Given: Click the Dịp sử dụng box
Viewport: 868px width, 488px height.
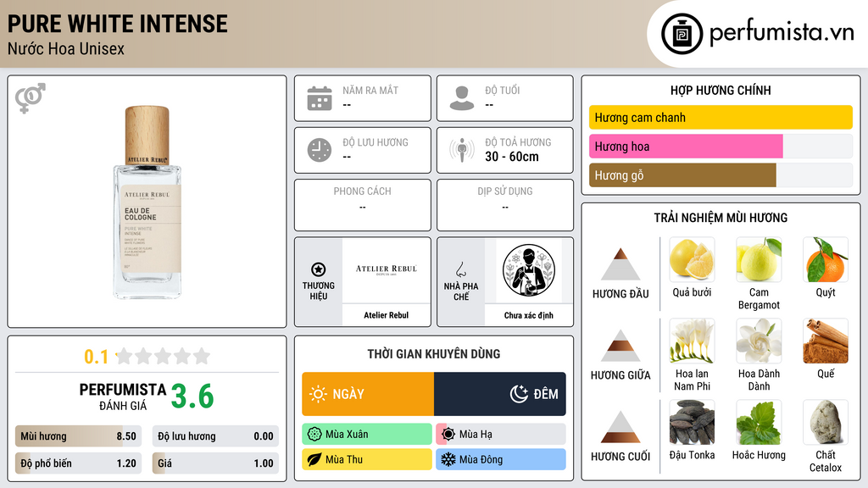Looking at the screenshot, I should tap(505, 205).
